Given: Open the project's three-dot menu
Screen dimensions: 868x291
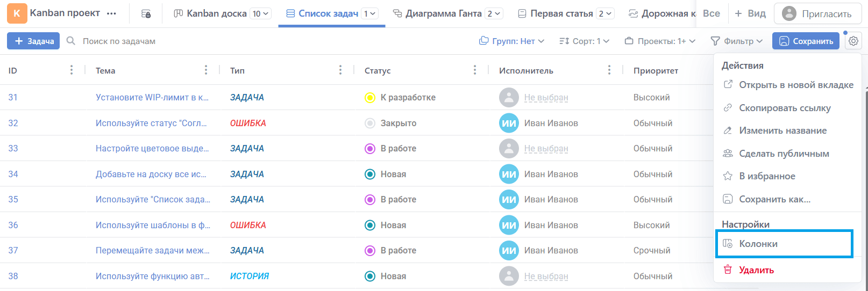Looking at the screenshot, I should tap(111, 13).
